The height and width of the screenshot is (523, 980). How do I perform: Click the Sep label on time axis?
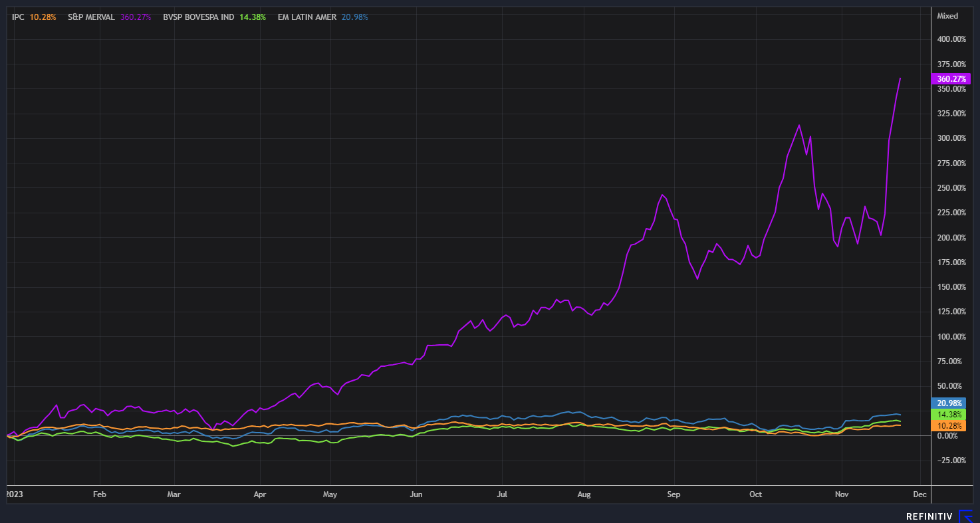674,494
